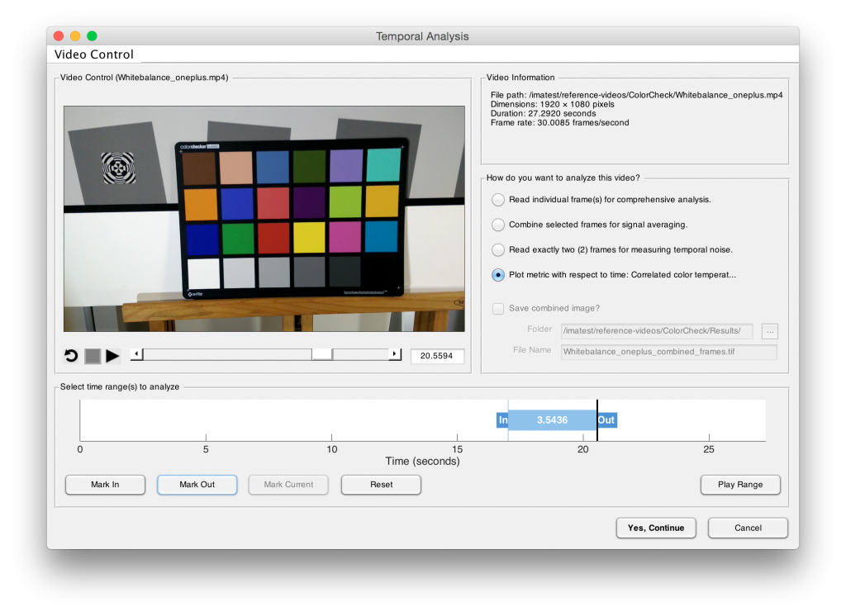Click the Mark In button

click(105, 485)
